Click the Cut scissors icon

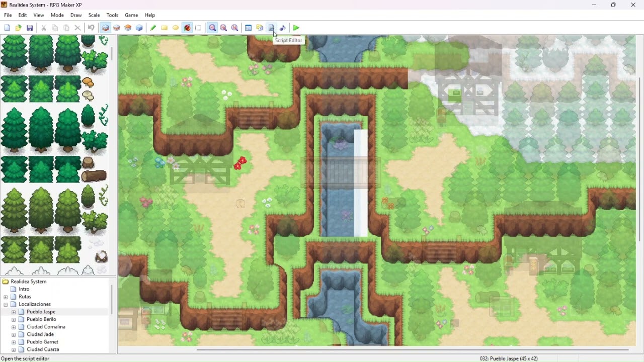pos(43,28)
